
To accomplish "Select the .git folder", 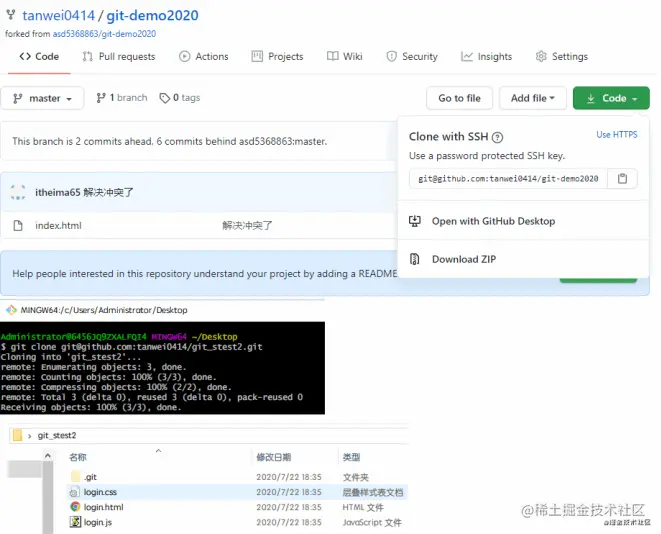I will (90, 477).
